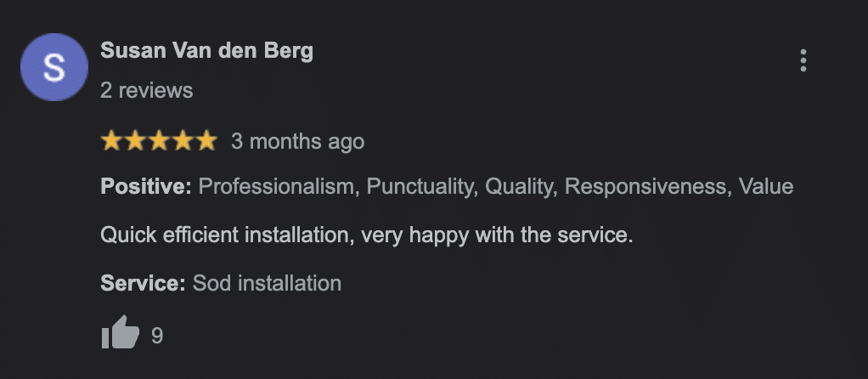
Task: Click the "Service:" label
Action: click(143, 283)
